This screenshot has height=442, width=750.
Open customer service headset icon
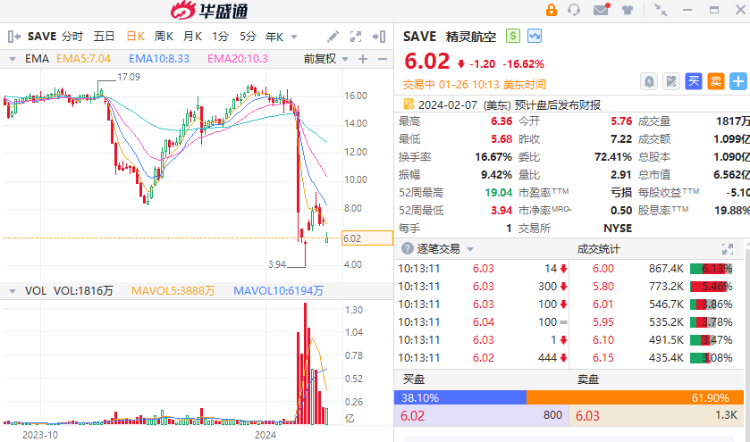(574, 10)
